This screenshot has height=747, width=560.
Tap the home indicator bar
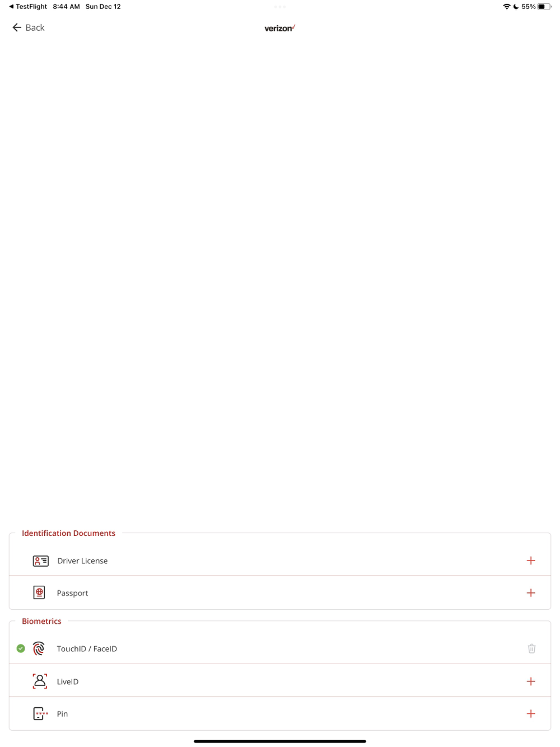[280, 741]
